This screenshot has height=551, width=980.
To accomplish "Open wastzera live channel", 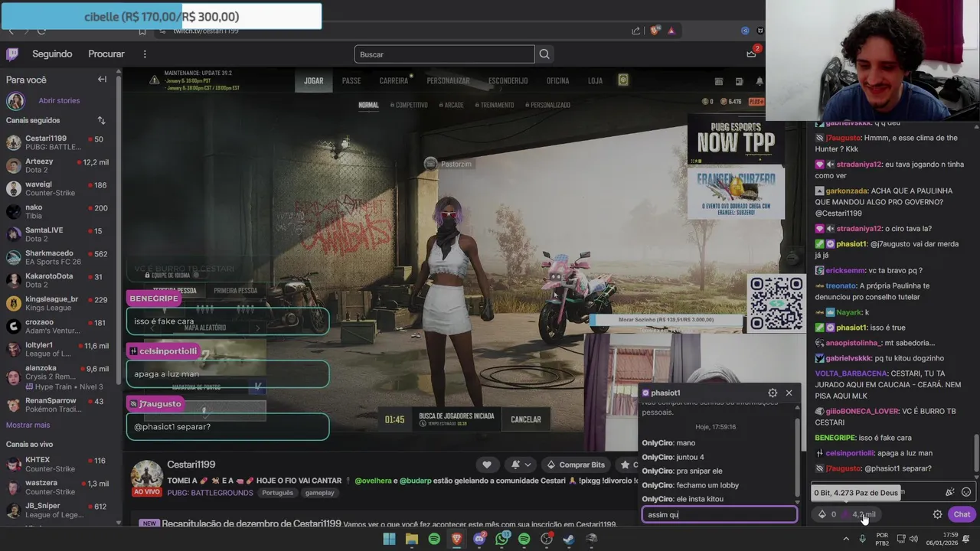I will pyautogui.click(x=59, y=487).
